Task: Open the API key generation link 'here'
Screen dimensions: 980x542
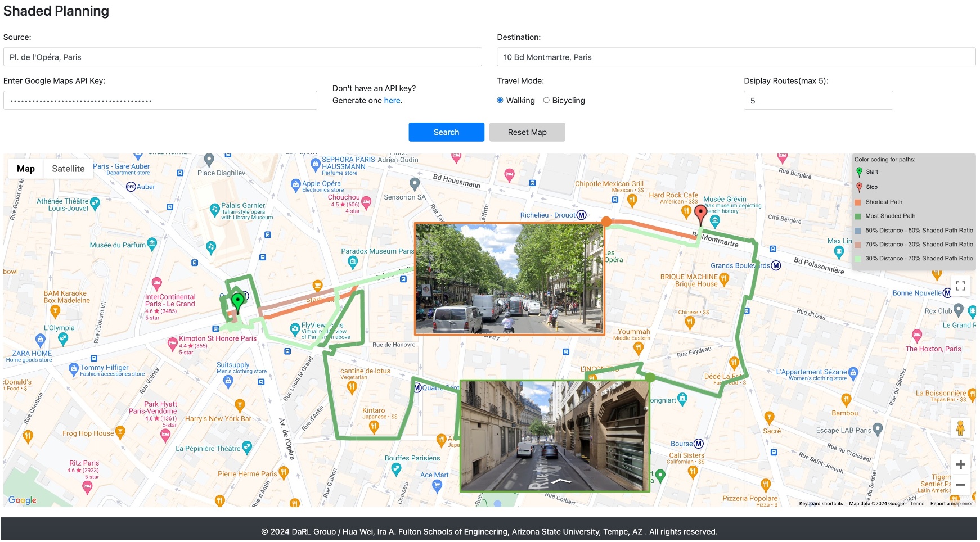Action: click(x=392, y=100)
